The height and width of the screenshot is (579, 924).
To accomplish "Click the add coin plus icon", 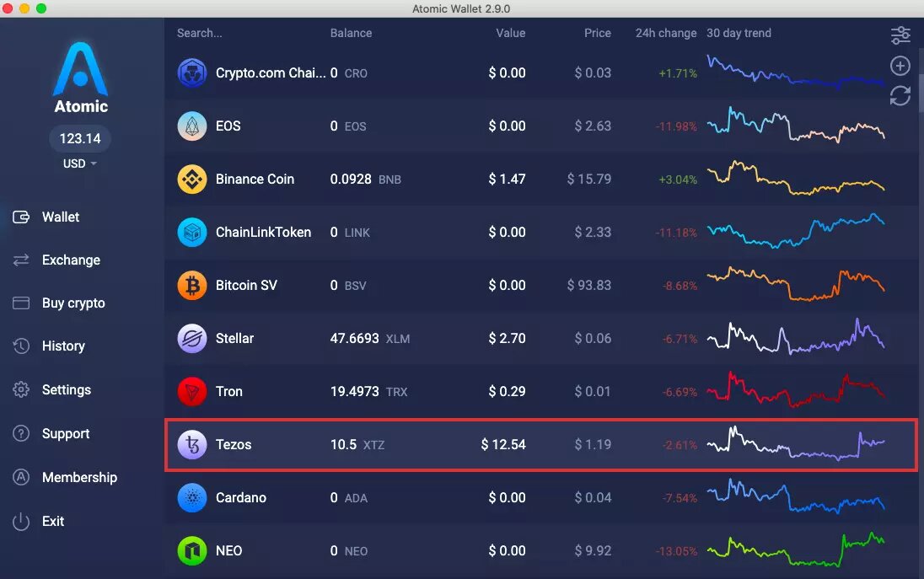I will (900, 66).
